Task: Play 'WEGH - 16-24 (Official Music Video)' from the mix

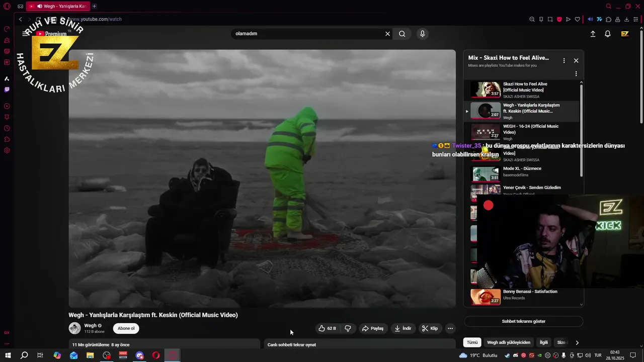Action: 521,132
